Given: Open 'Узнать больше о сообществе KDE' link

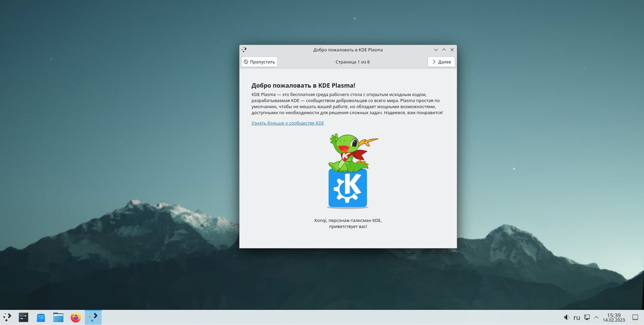Looking at the screenshot, I should 288,123.
